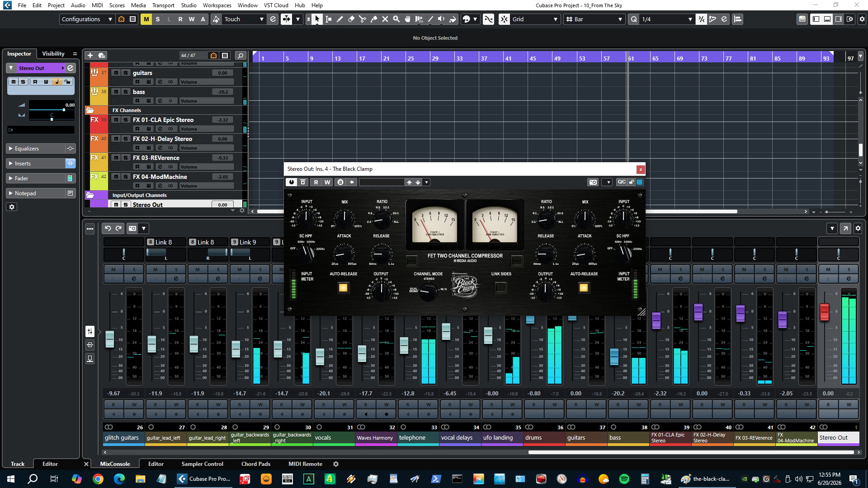Select the vocals channel label

334,438
